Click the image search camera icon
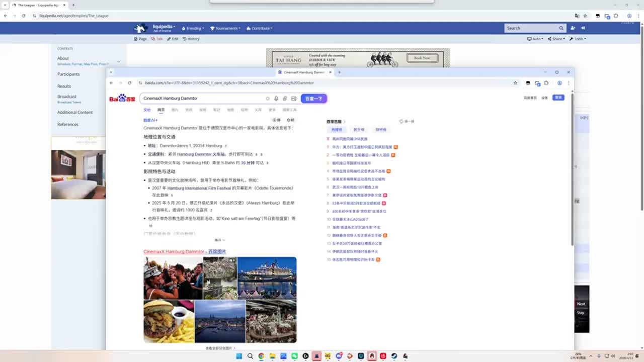 294,99
